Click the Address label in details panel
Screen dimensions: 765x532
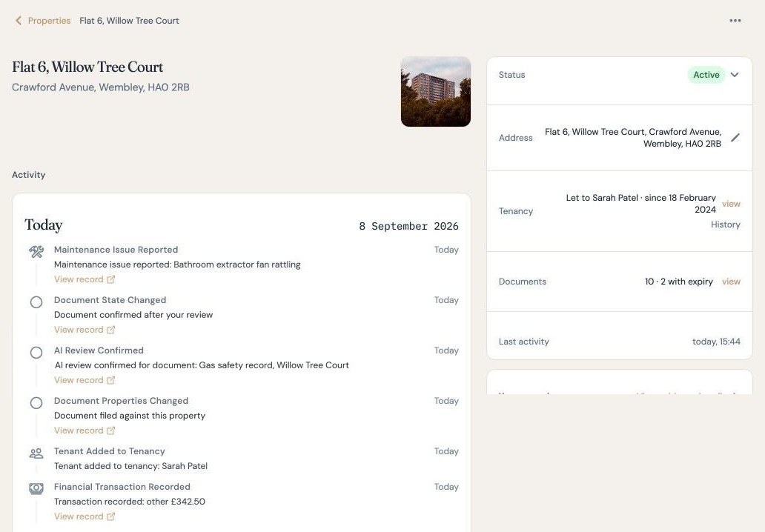[x=516, y=138]
